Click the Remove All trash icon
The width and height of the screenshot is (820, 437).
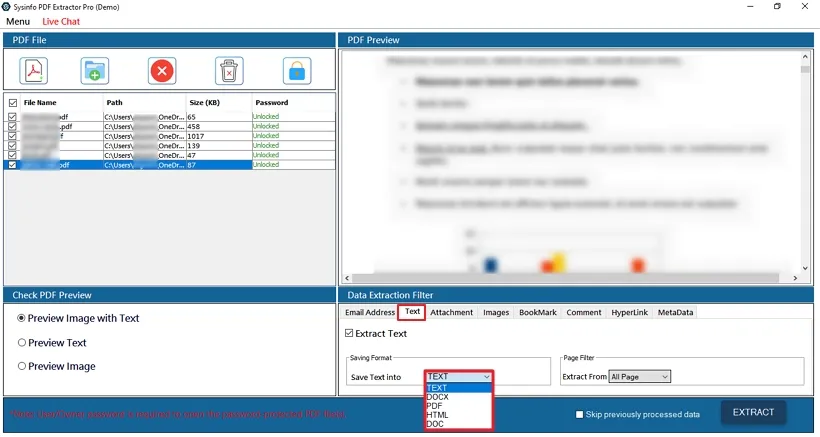(229, 71)
